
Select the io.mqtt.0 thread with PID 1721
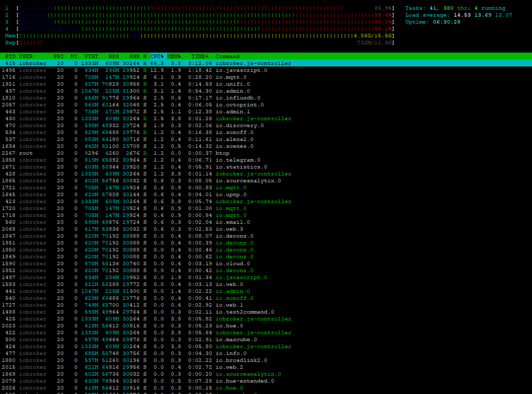coord(266,187)
